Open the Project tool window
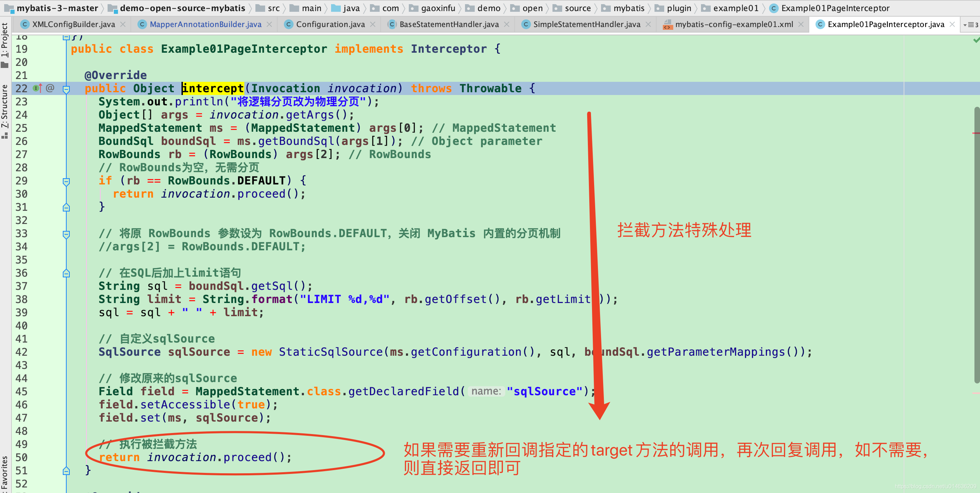This screenshot has height=493, width=980. [x=5, y=45]
